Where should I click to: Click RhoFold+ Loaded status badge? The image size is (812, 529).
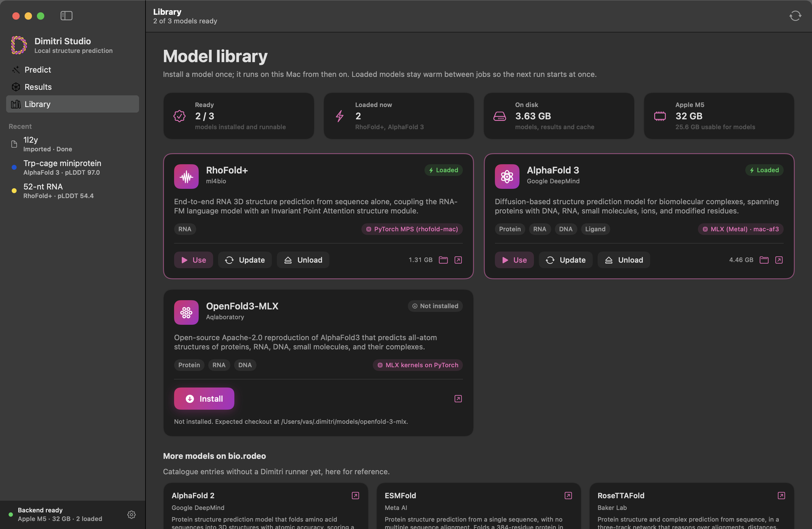pos(444,170)
